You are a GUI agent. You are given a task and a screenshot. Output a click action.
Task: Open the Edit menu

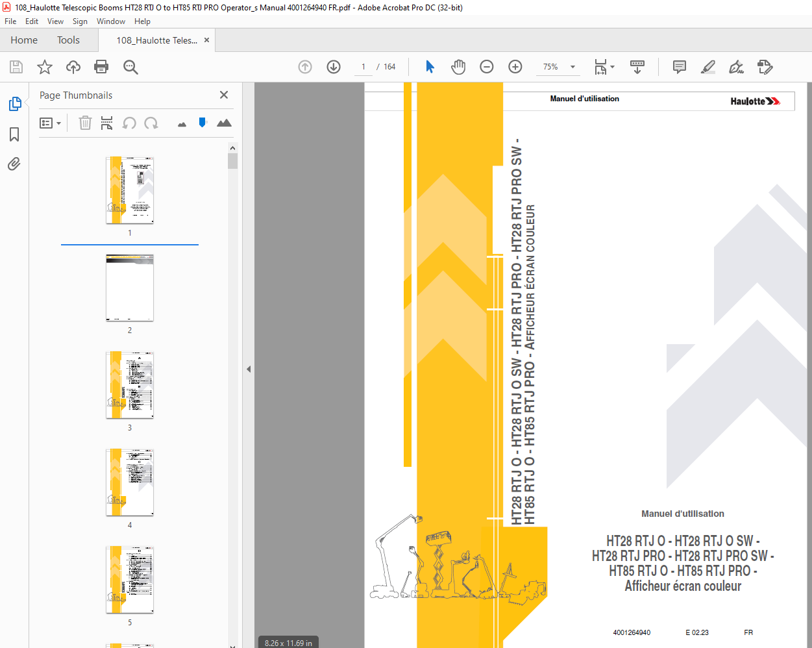(32, 21)
